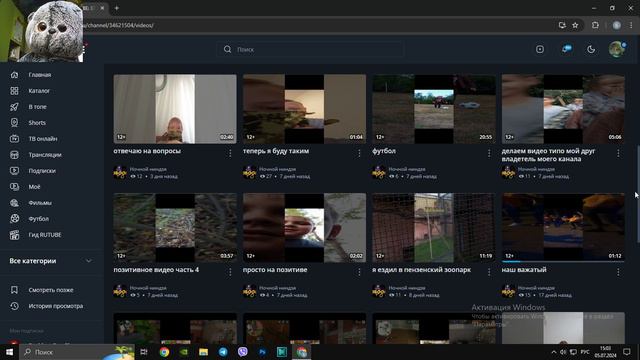This screenshot has height=360, width=640.
Task: Click the upload video plus icon
Action: pyautogui.click(x=540, y=49)
